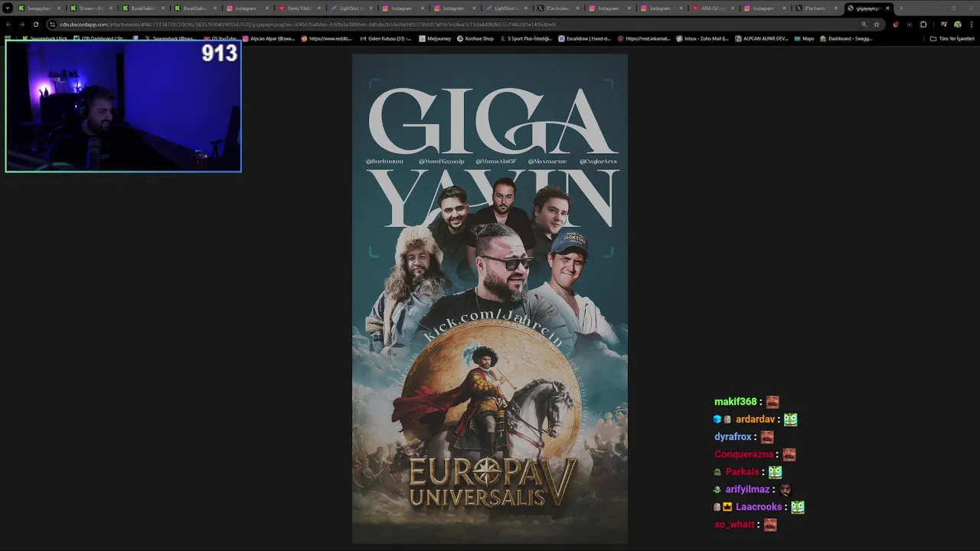Open the Swaggybark | Kick bookmark
The height and width of the screenshot is (551, 980).
point(45,38)
